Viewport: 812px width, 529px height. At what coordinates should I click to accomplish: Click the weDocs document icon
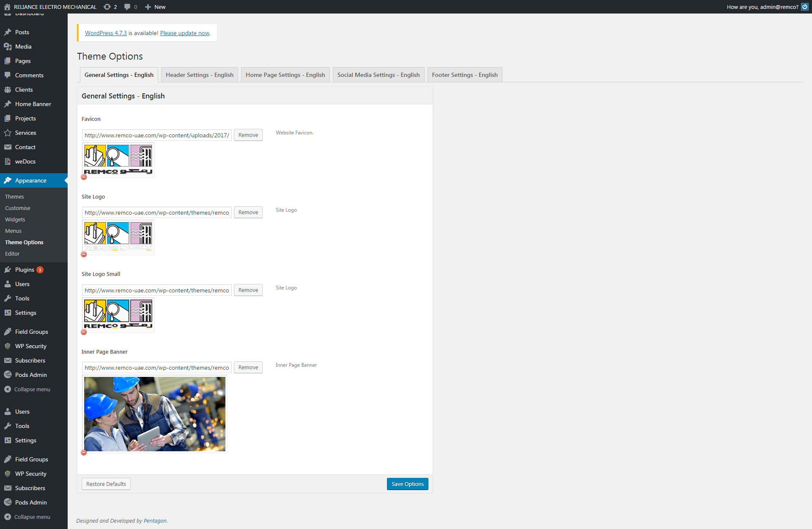8,161
